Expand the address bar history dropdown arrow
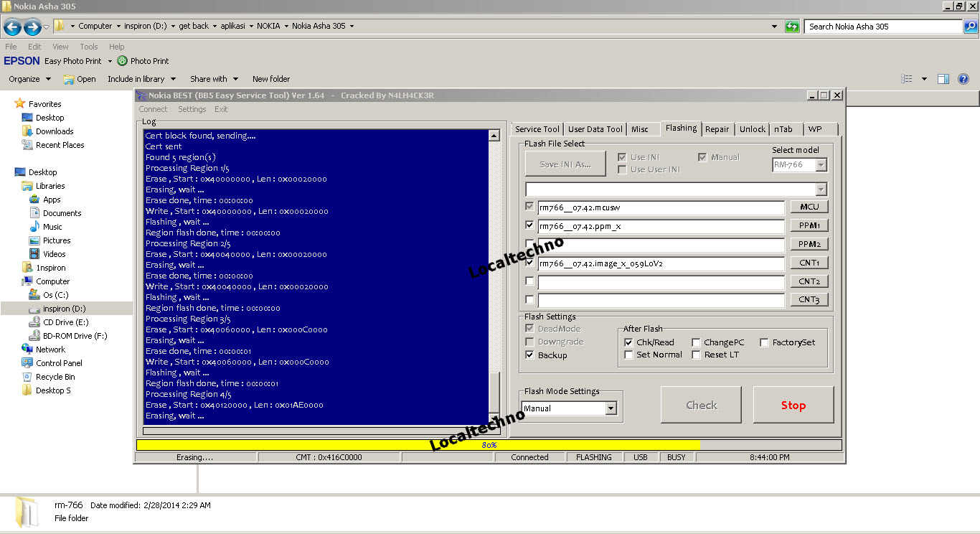The height and width of the screenshot is (534, 980). click(x=774, y=27)
